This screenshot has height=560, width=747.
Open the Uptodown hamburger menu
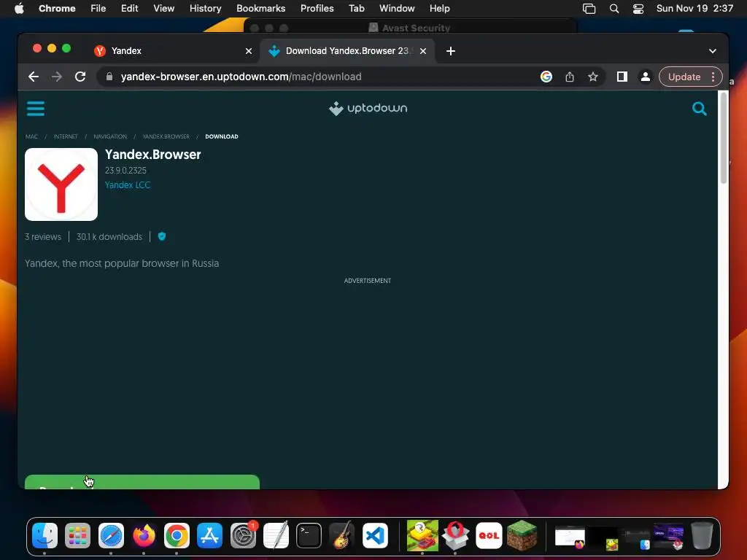pyautogui.click(x=36, y=109)
